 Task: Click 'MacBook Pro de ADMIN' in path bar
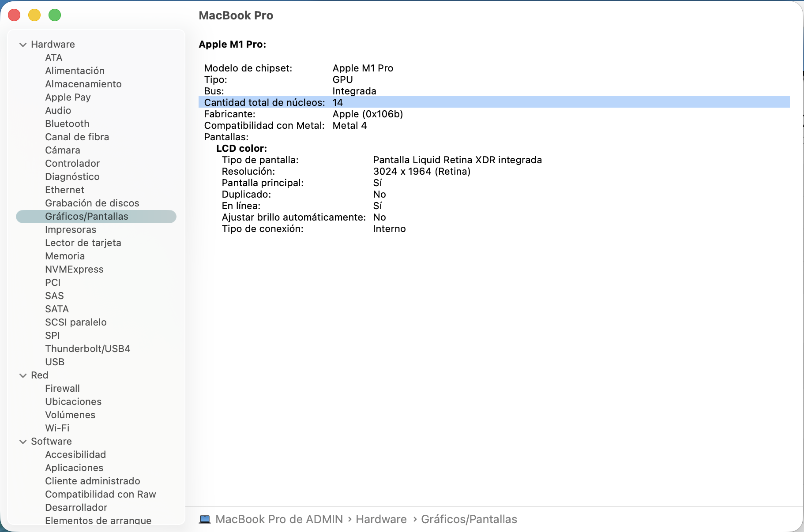coord(279,519)
